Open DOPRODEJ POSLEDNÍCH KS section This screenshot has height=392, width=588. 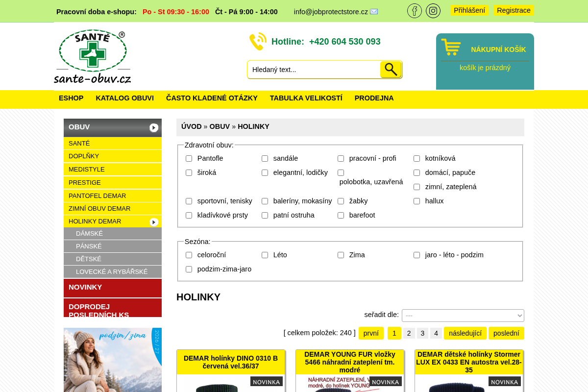[113, 308]
